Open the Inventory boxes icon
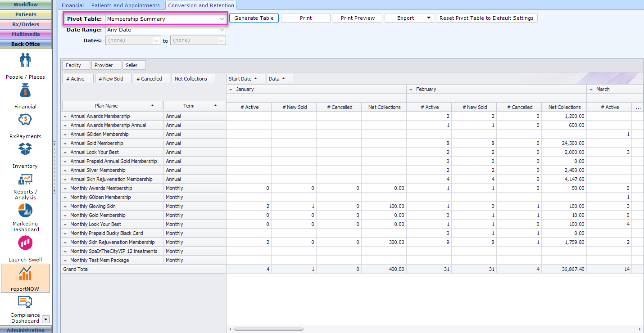The height and width of the screenshot is (333, 644). click(25, 149)
